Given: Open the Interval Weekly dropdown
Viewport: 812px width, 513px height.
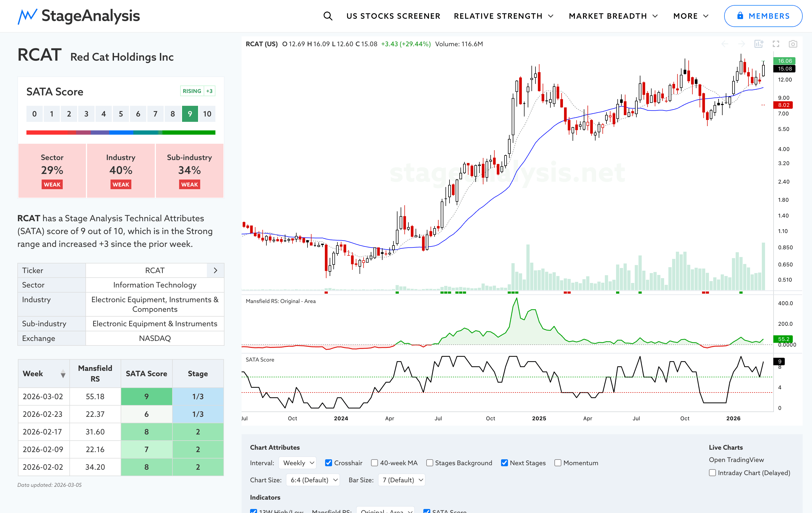Looking at the screenshot, I should 298,463.
